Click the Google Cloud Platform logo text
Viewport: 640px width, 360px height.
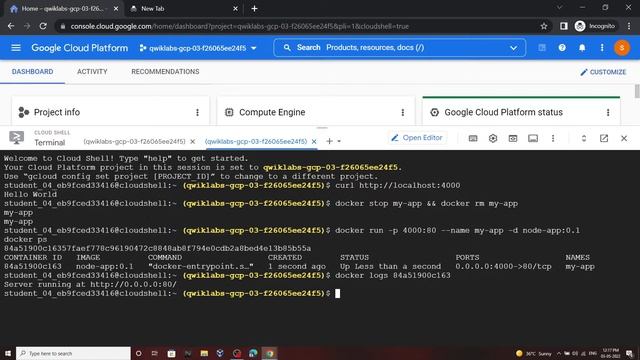[x=80, y=48]
